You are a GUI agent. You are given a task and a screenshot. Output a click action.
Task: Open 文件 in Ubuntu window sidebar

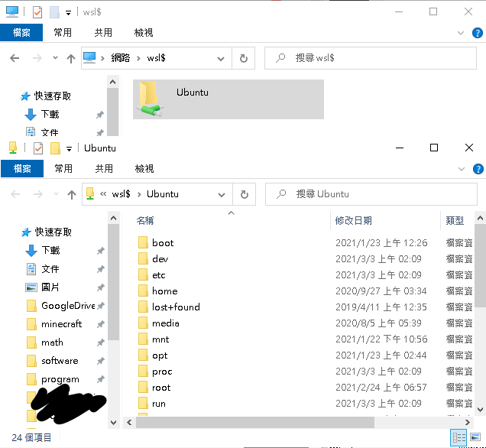coord(50,269)
